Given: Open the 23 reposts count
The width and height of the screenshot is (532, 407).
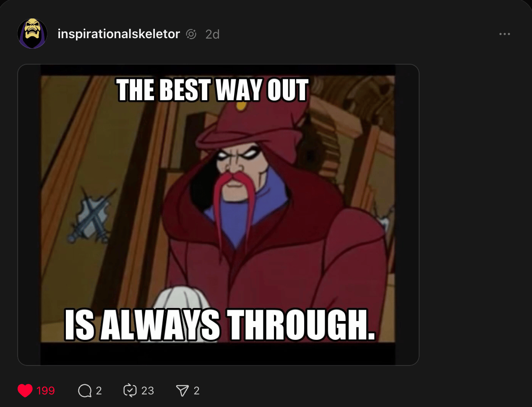Looking at the screenshot, I should tap(148, 391).
